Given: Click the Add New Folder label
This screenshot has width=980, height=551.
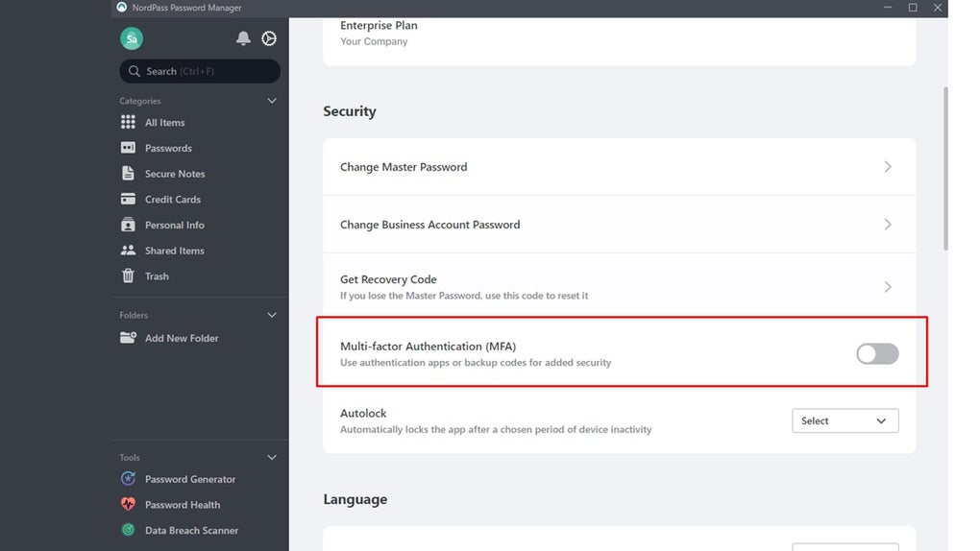Looking at the screenshot, I should tap(182, 338).
